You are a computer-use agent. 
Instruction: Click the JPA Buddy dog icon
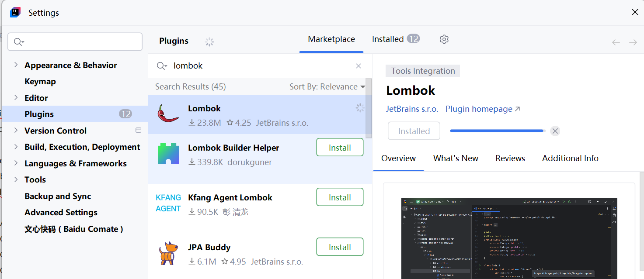point(168,253)
